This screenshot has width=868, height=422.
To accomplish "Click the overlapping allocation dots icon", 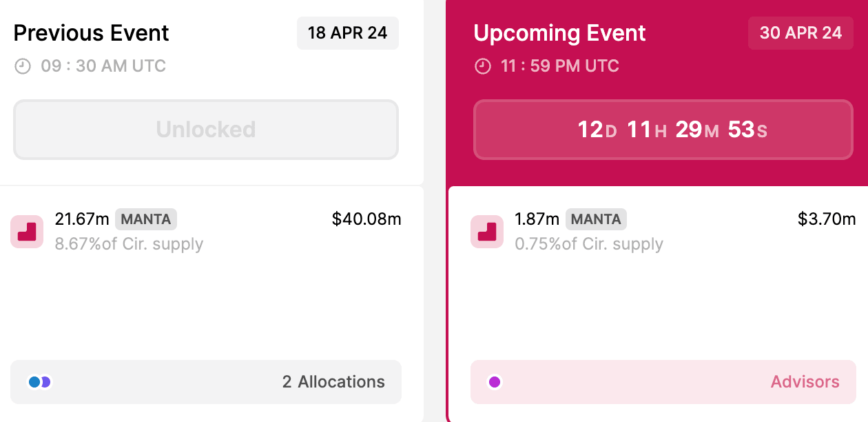I will (39, 381).
